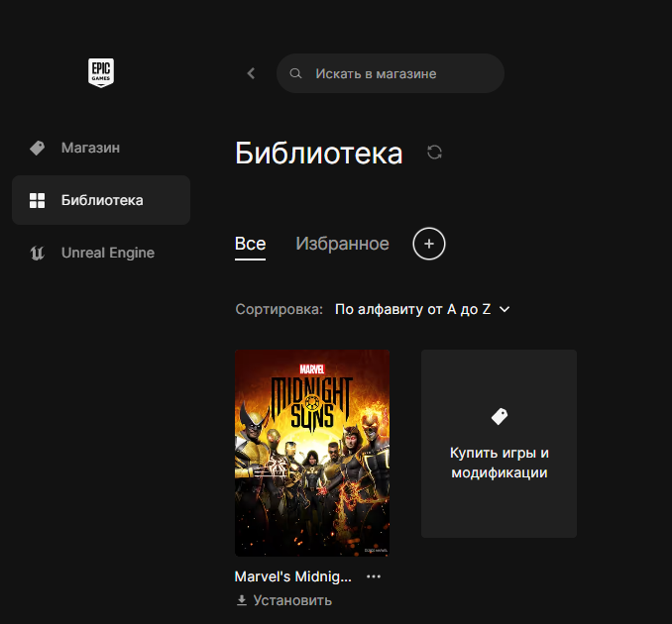Viewport: 672px width, 624px height.
Task: Switch to the Избранное tab
Action: (342, 244)
